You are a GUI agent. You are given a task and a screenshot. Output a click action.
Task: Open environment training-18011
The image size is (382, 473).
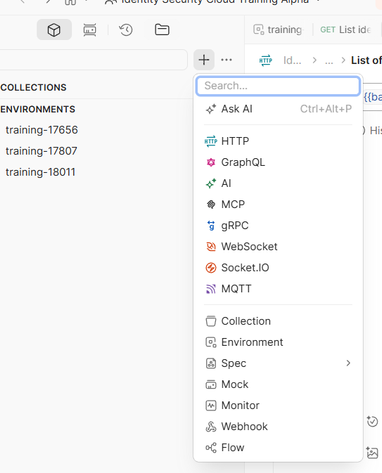40,172
